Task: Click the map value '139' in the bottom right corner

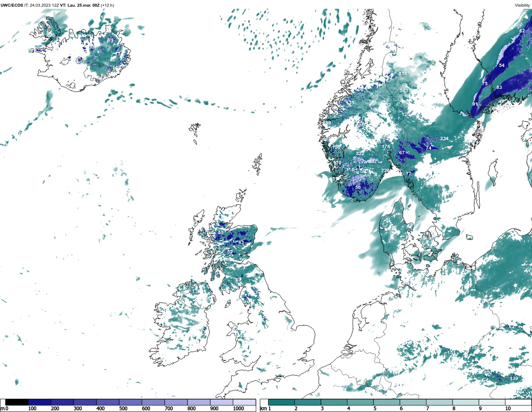Action: (514, 378)
